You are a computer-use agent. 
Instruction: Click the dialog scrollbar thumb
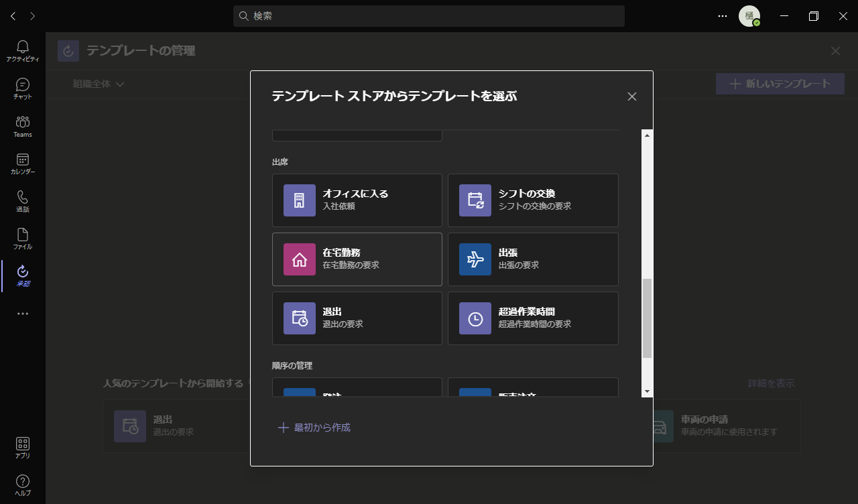[x=647, y=318]
